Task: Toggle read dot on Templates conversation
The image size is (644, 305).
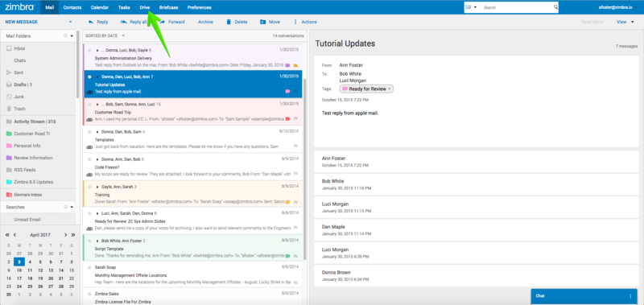Action: click(x=89, y=132)
